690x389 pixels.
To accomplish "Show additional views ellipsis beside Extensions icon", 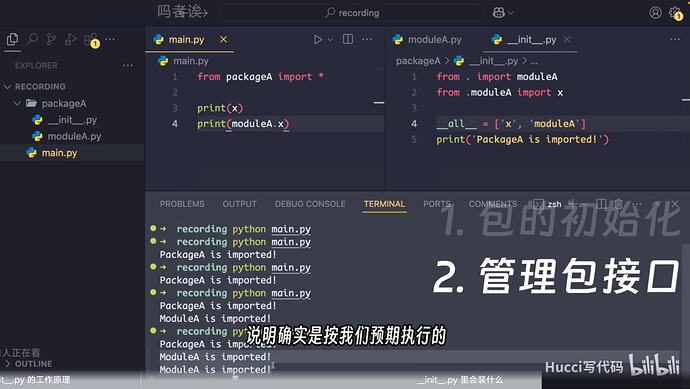I will [x=110, y=39].
